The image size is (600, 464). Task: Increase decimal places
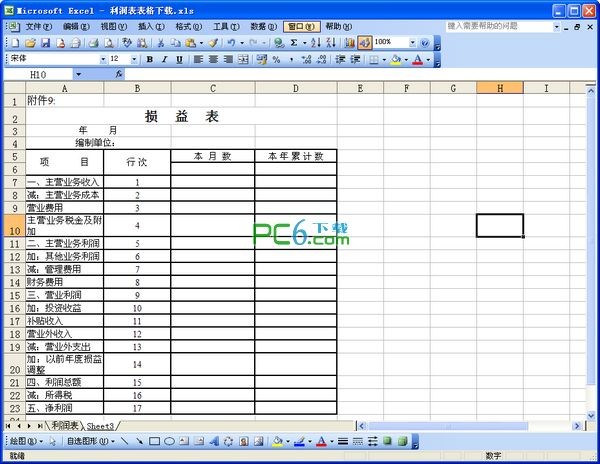click(306, 60)
